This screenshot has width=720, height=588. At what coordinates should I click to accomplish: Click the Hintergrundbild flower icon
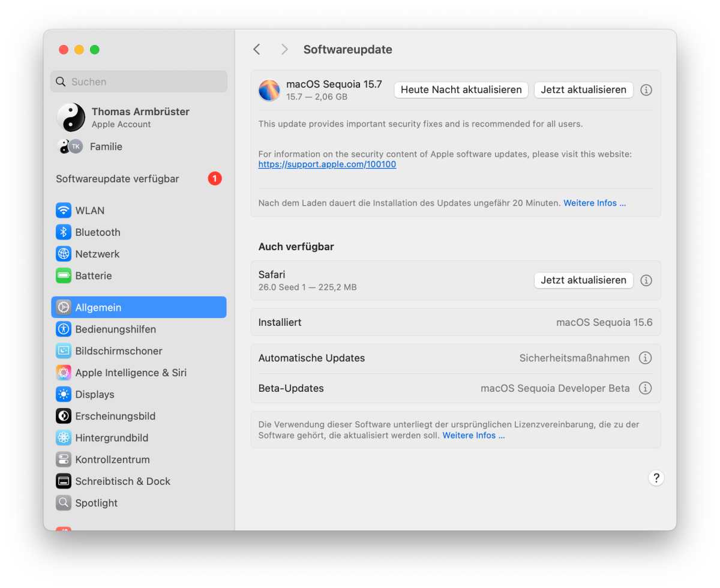(64, 437)
